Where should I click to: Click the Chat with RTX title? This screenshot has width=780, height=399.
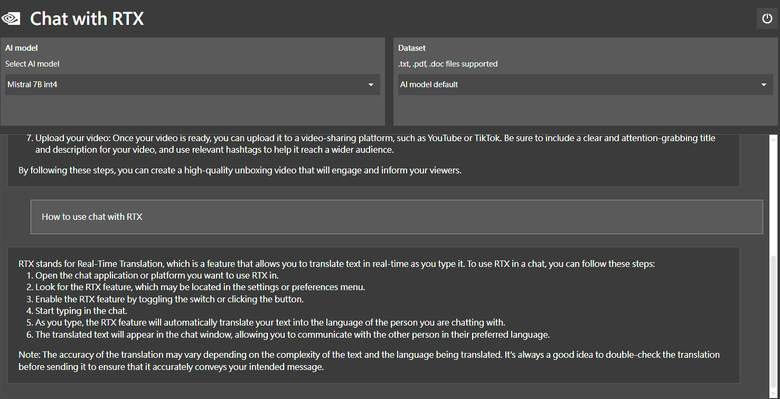[87, 19]
